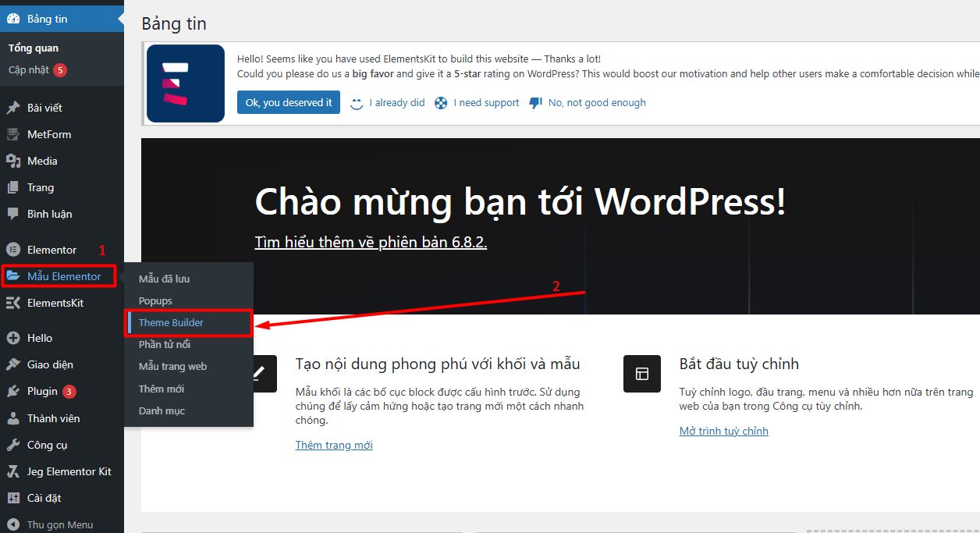The width and height of the screenshot is (980, 533).
Task: Select Theme Builder from the submenu
Action: coord(171,322)
